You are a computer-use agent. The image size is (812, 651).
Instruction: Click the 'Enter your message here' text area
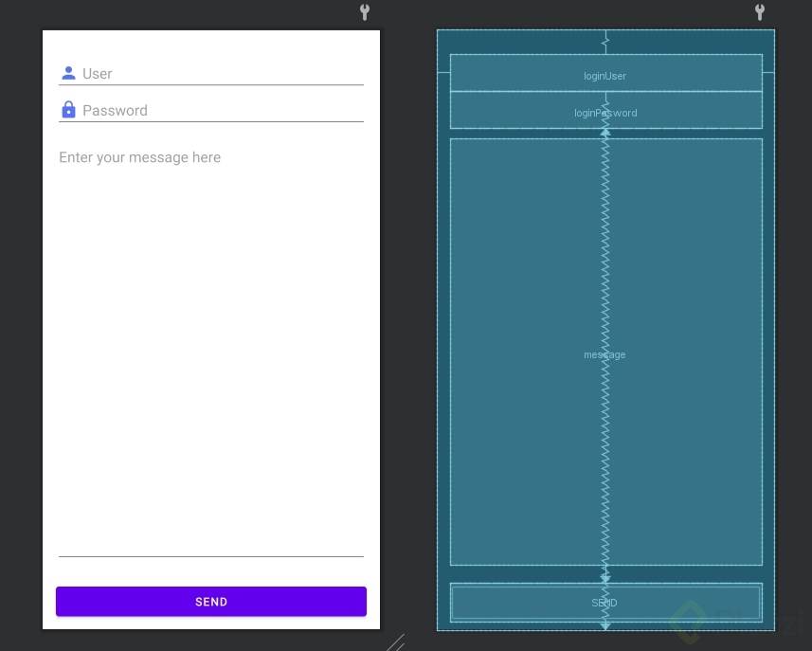pyautogui.click(x=211, y=353)
